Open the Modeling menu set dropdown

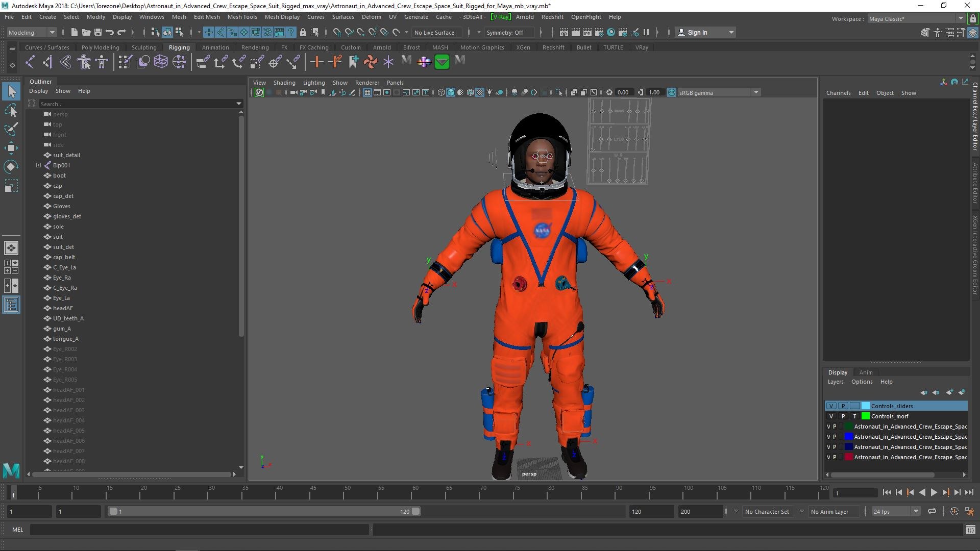tap(32, 32)
